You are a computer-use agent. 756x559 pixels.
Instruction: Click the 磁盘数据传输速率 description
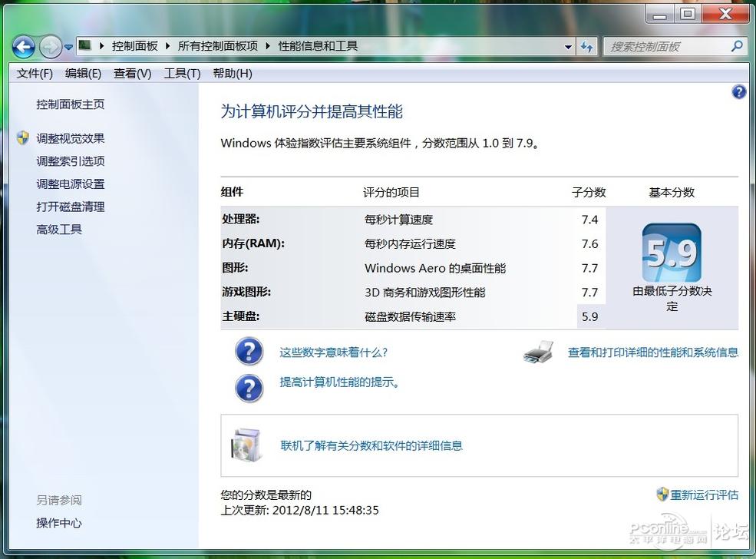click(411, 316)
